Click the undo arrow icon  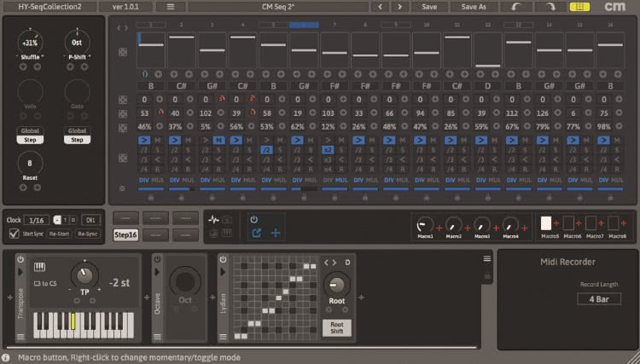point(517,6)
